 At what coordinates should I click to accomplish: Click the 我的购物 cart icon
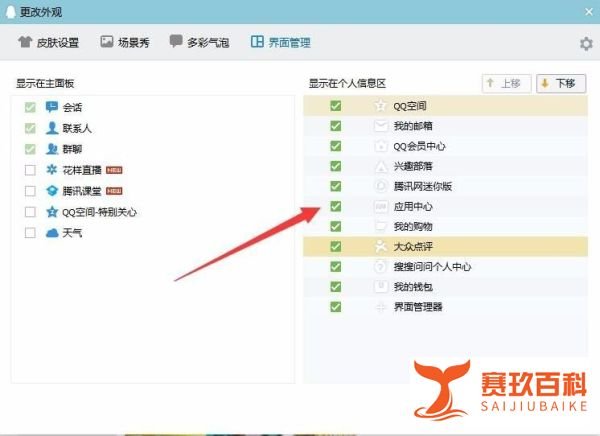[x=380, y=226]
